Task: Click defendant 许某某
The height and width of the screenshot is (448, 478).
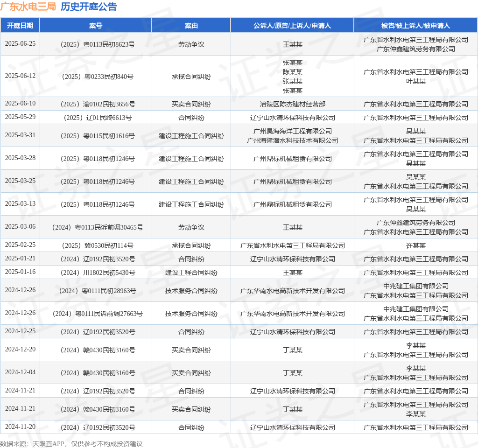Action: point(416,245)
